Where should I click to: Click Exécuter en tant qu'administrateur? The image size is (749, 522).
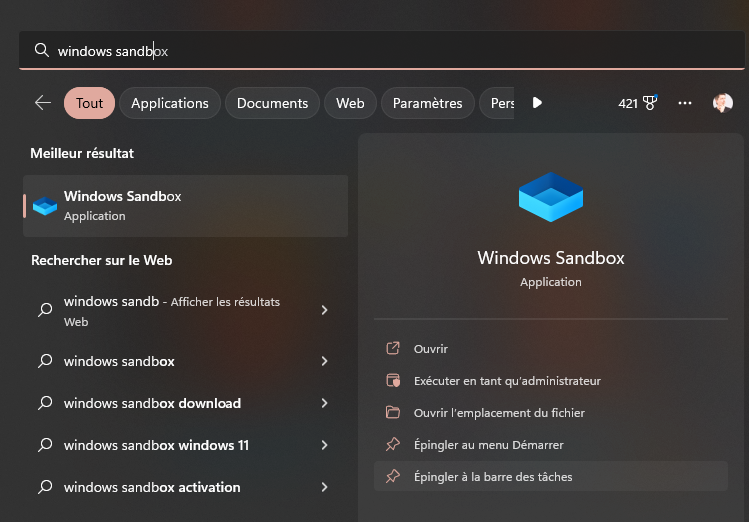(551, 381)
